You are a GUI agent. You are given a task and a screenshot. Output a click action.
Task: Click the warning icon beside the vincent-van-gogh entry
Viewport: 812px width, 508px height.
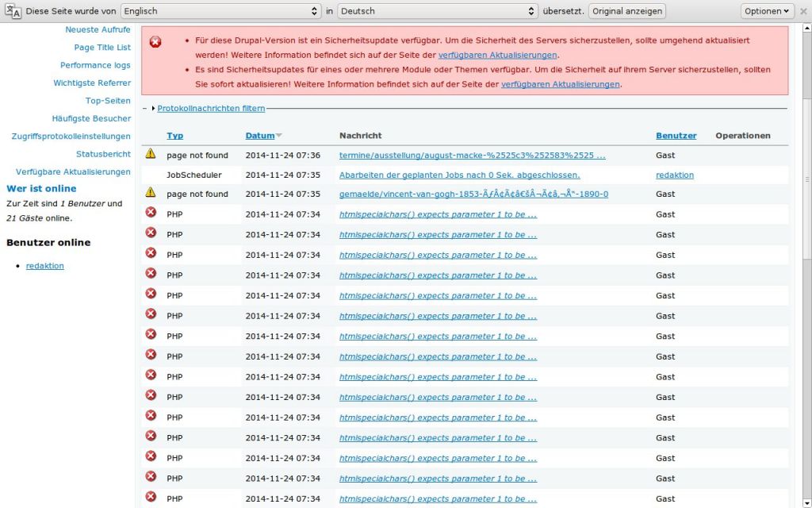151,193
